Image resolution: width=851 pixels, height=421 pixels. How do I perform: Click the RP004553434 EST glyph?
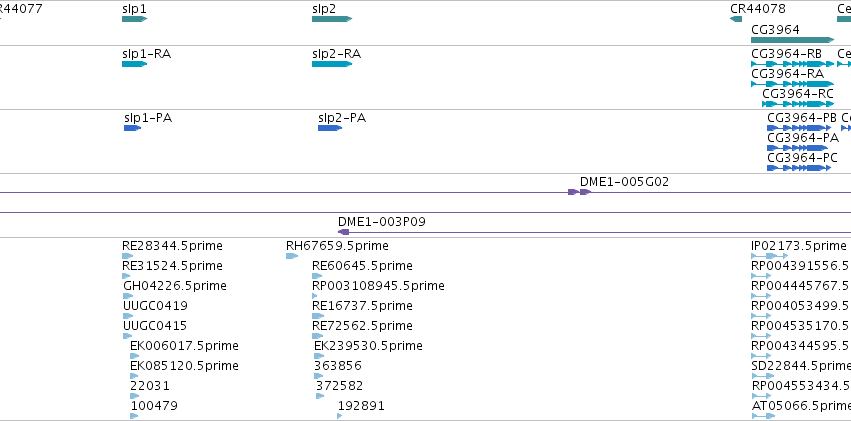[761, 397]
